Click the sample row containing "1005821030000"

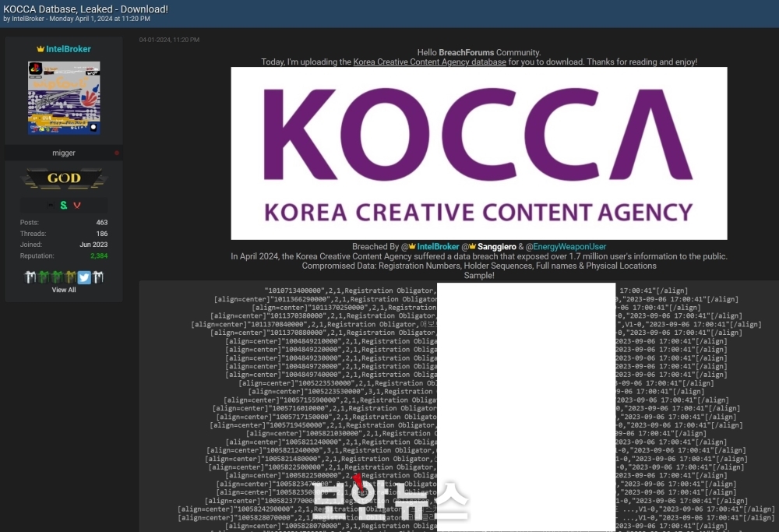(476, 434)
